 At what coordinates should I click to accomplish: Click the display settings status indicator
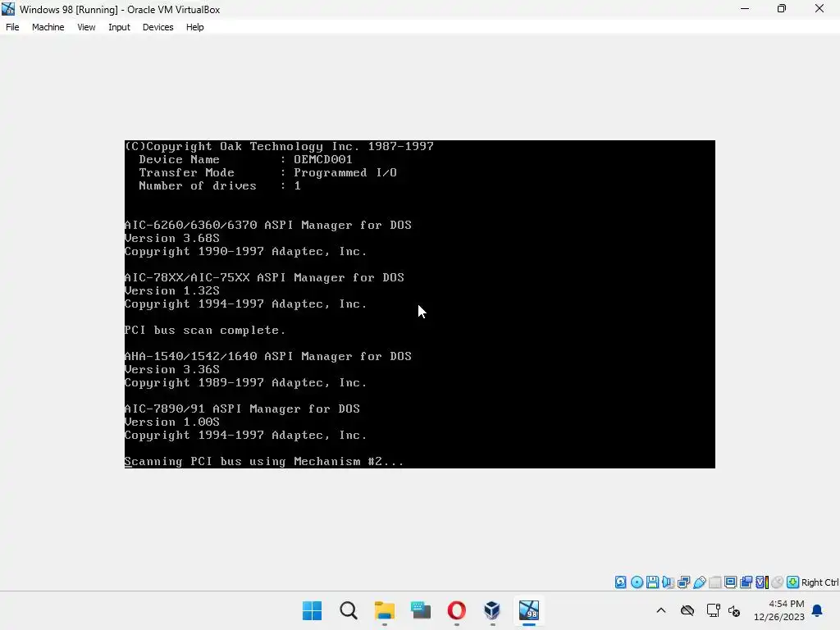[x=730, y=582]
